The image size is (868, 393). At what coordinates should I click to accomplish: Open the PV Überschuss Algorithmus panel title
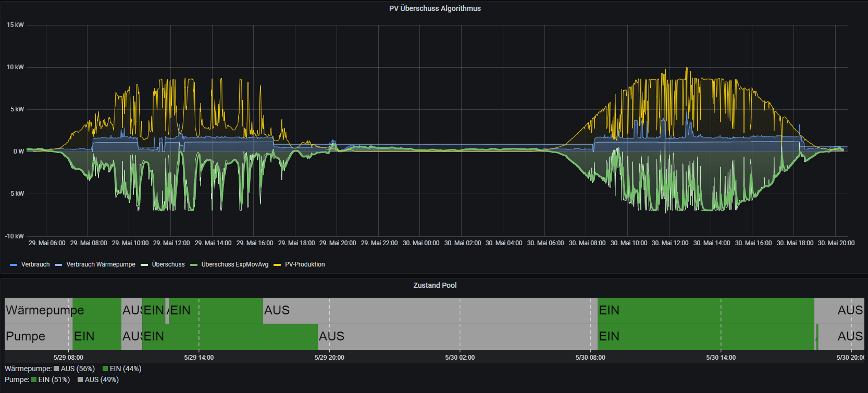coord(435,8)
